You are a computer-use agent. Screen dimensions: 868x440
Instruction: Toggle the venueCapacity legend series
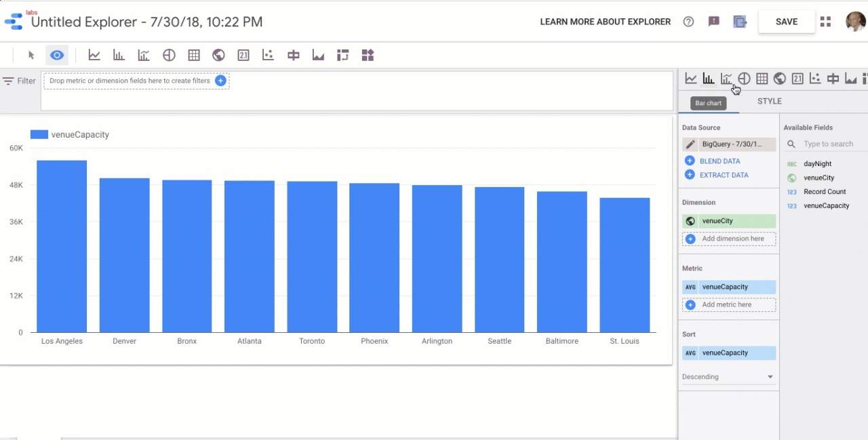tap(70, 135)
